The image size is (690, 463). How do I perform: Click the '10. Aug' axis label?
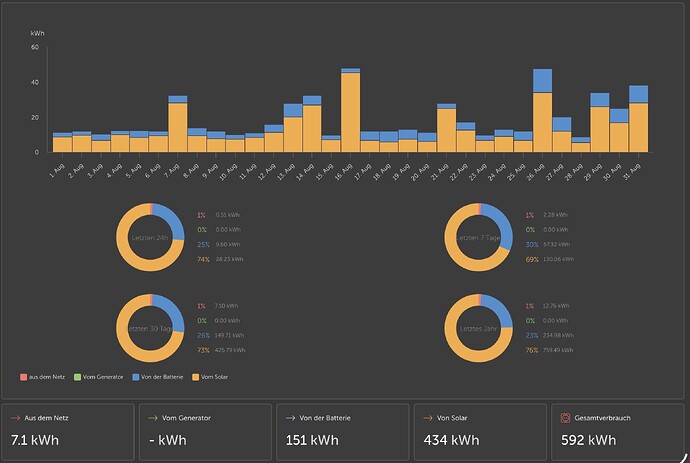point(228,172)
